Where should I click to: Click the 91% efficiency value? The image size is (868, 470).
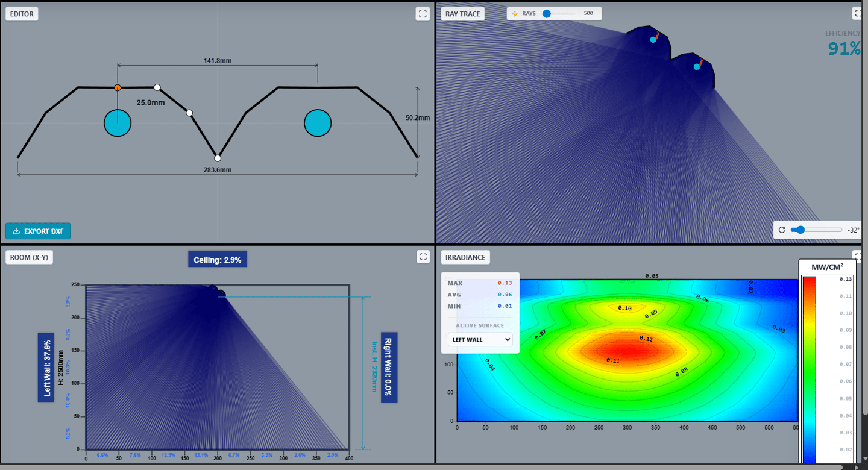click(844, 49)
